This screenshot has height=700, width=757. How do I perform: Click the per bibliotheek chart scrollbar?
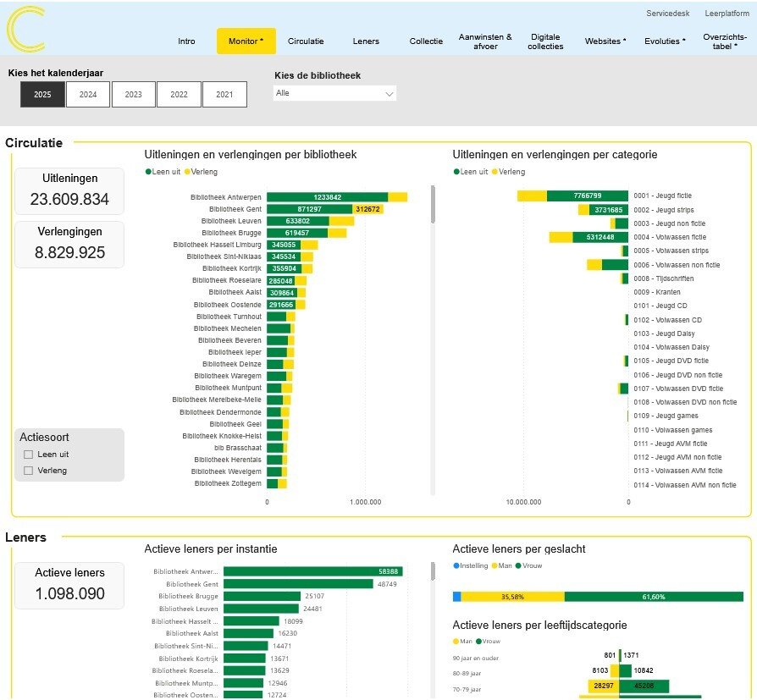433,204
